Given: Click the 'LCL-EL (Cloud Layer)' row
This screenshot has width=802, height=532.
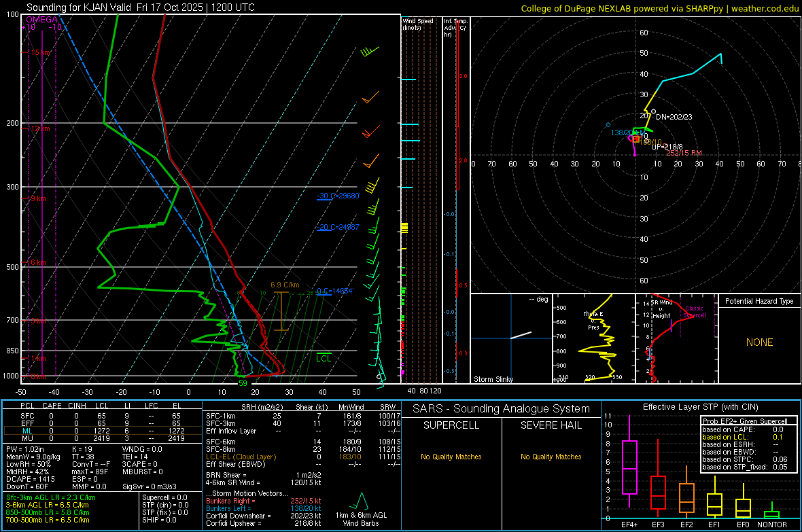Looking at the screenshot, I should [303, 457].
